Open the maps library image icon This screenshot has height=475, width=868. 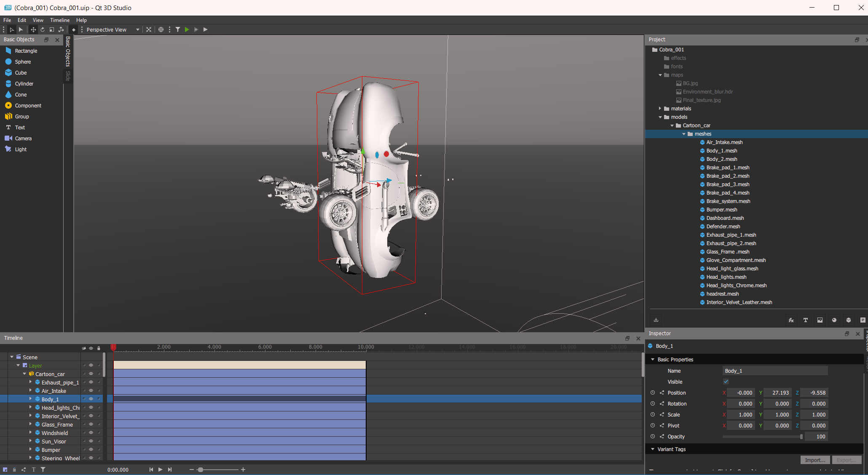(820, 320)
